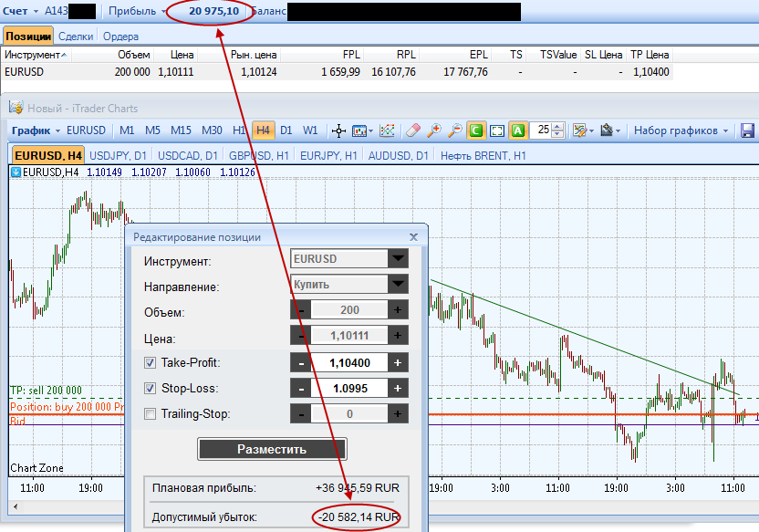This screenshot has height=532, width=759.
Task: Increase Take-Profit value with plus button
Action: (x=398, y=362)
